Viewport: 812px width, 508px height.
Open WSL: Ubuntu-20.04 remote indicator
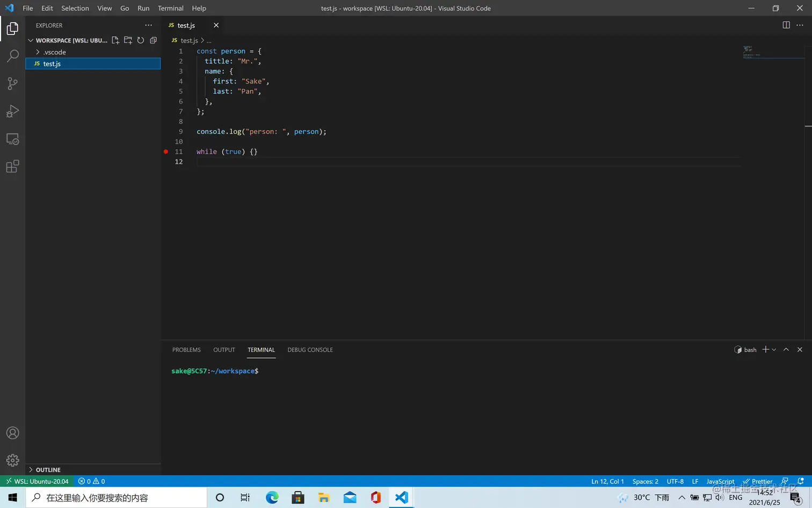pos(37,481)
